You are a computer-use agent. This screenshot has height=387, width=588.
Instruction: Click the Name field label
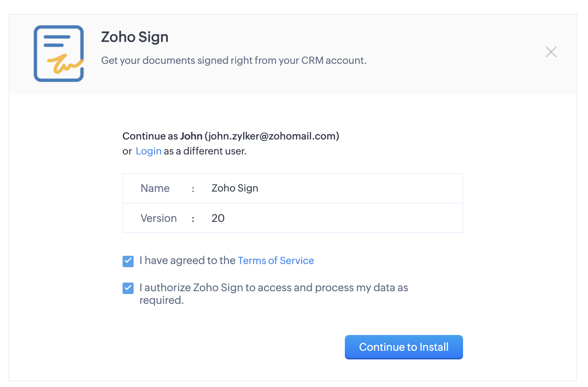(x=155, y=188)
